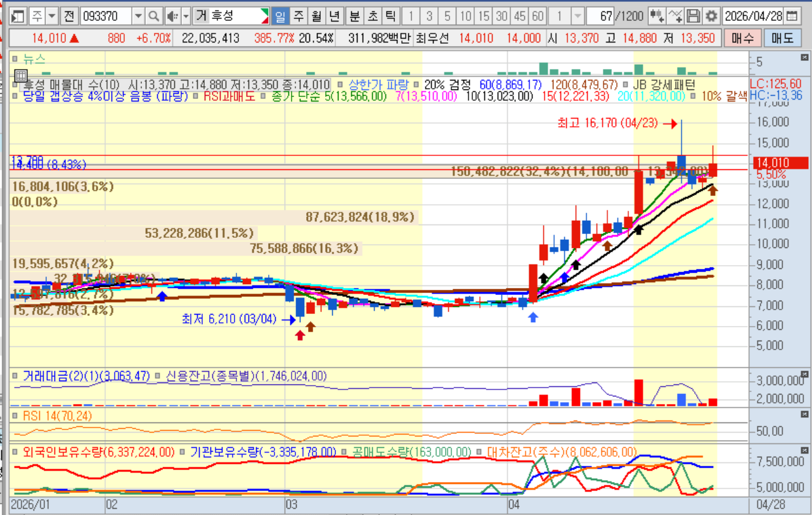Click the layout panel icon at top-left
812x515 pixels.
pyautogui.click(x=18, y=15)
